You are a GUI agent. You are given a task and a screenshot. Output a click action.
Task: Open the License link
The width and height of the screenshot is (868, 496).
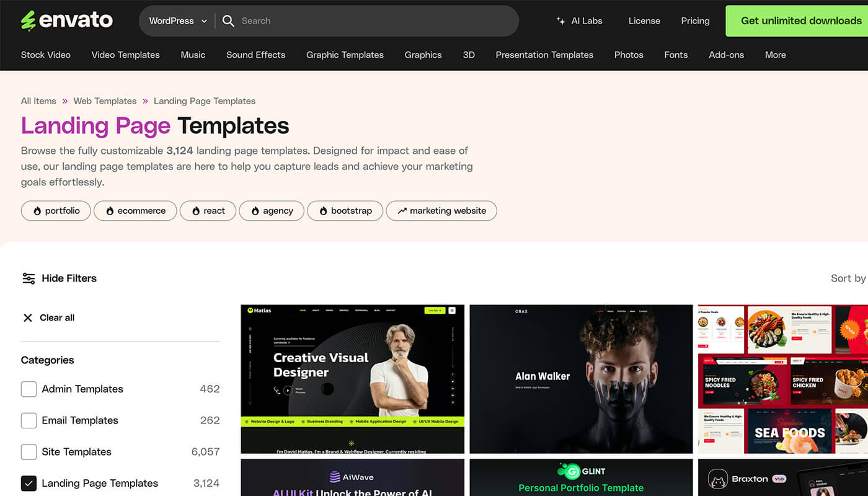[644, 21]
